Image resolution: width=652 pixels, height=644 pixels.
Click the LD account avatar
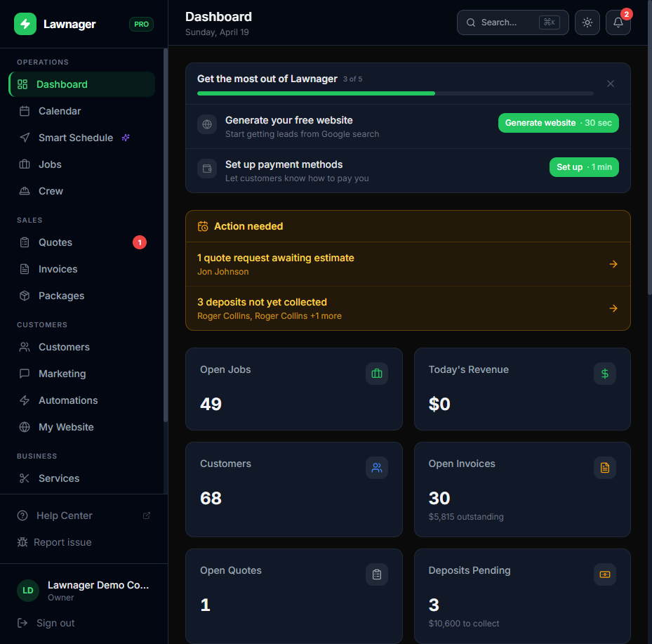pyautogui.click(x=28, y=591)
